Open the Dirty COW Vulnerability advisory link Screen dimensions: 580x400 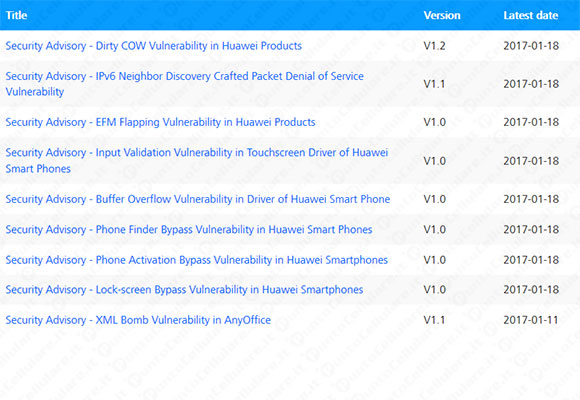pos(154,46)
